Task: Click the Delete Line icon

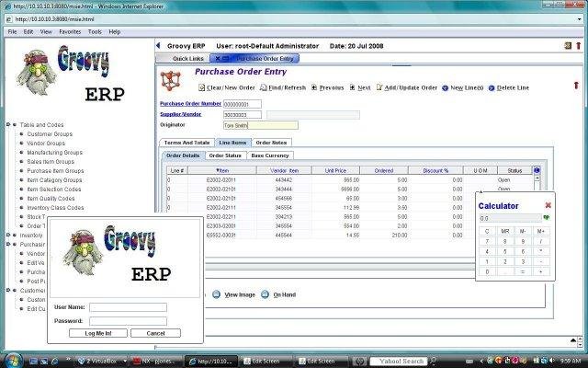Action: pyautogui.click(x=492, y=88)
